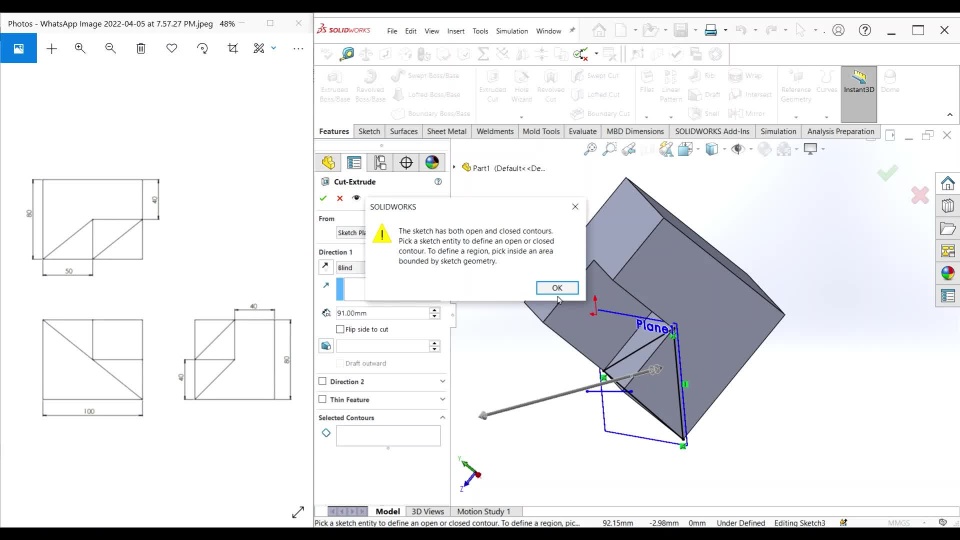The width and height of the screenshot is (960, 540).
Task: Adjust depth spinner arrows for 91.00mm
Action: [434, 313]
